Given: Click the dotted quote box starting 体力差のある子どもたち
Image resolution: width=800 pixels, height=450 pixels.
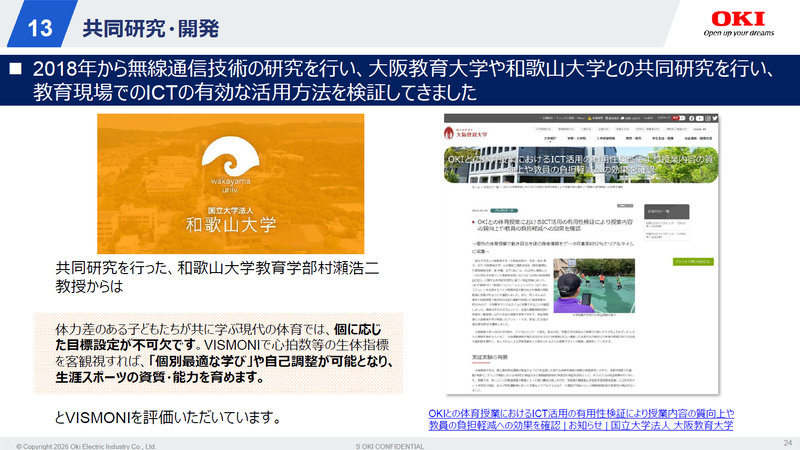Looking at the screenshot, I should point(218,353).
